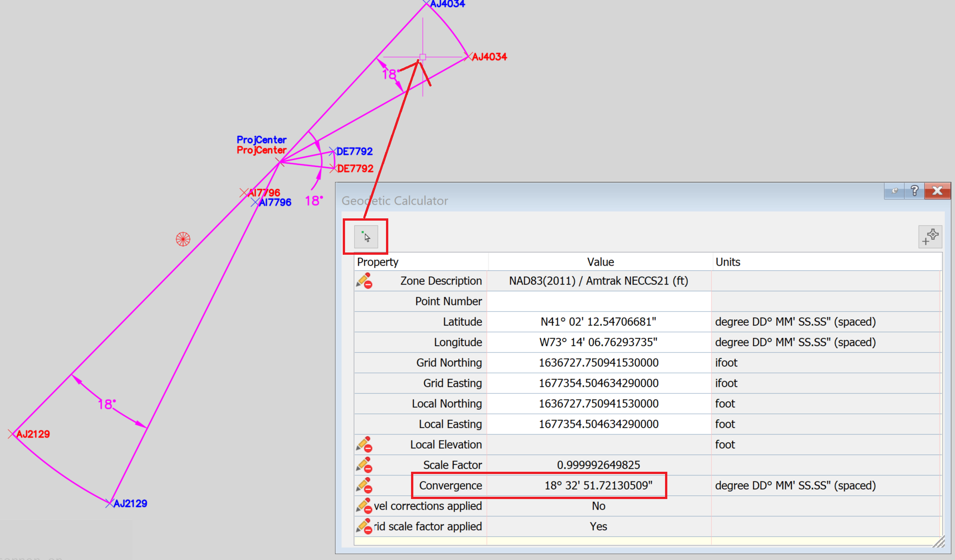Click the pick point cursor button
Viewport: 955px width, 560px height.
366,237
